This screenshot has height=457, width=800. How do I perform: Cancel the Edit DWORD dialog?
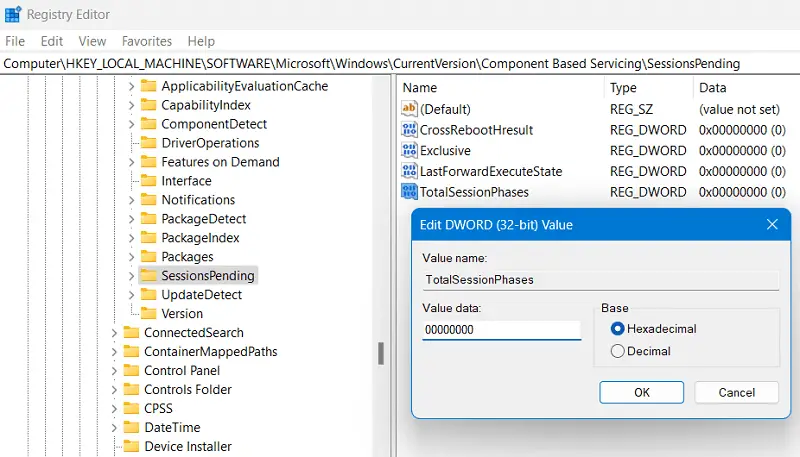pos(737,392)
